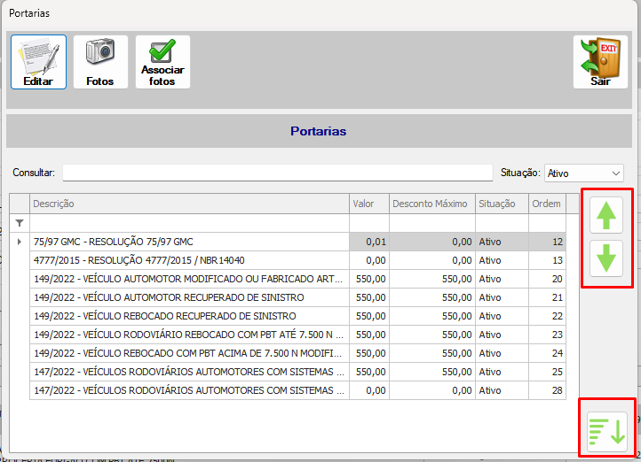Exit the window using Sair button
Viewport: 641px width, 462px height.
[x=600, y=62]
